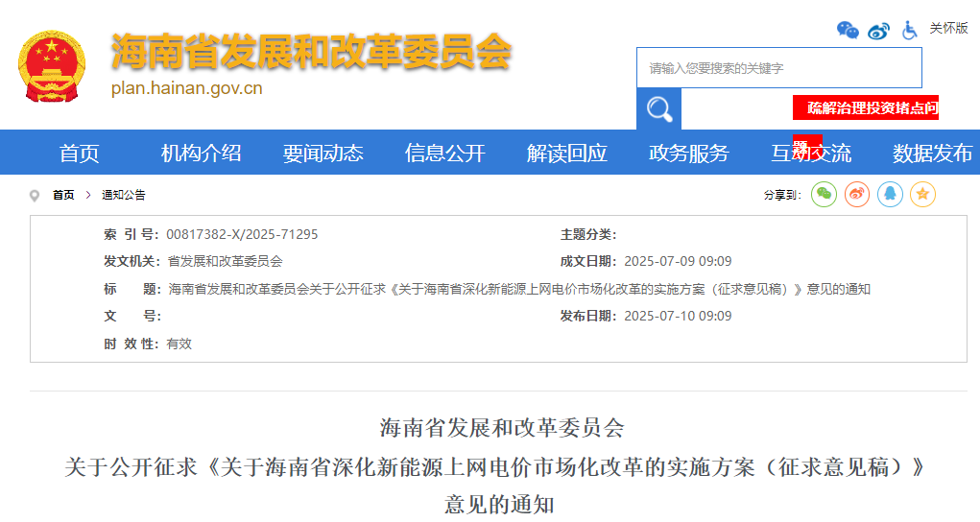This screenshot has width=980, height=522.
Task: Open the 要闻动态 menu item
Action: click(323, 154)
